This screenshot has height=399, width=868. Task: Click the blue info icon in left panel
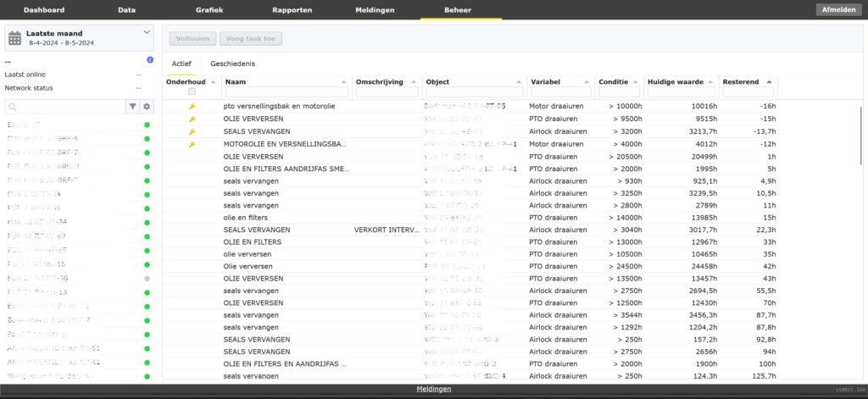150,60
